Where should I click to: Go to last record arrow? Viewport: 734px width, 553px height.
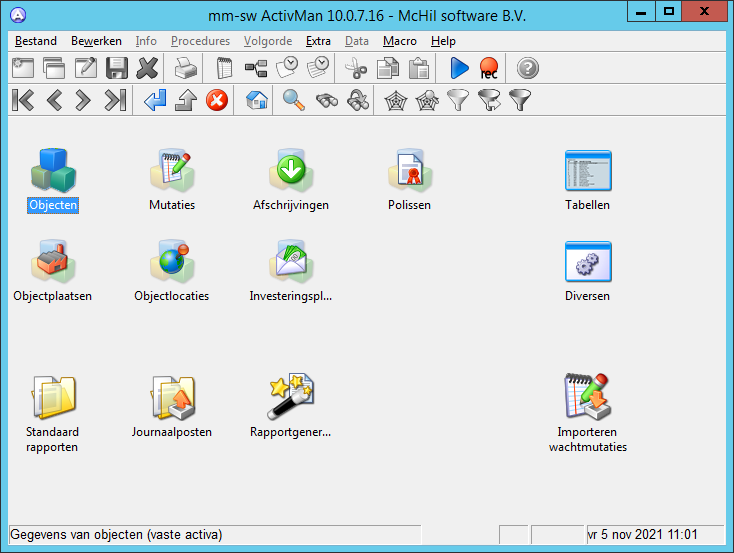(x=116, y=100)
